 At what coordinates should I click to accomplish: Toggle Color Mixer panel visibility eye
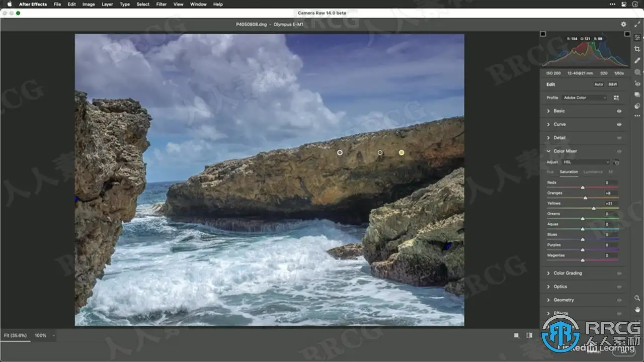[619, 151]
